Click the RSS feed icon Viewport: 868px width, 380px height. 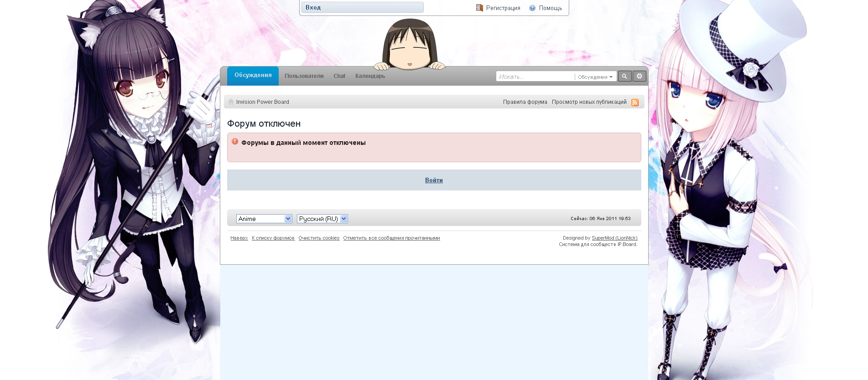click(634, 103)
